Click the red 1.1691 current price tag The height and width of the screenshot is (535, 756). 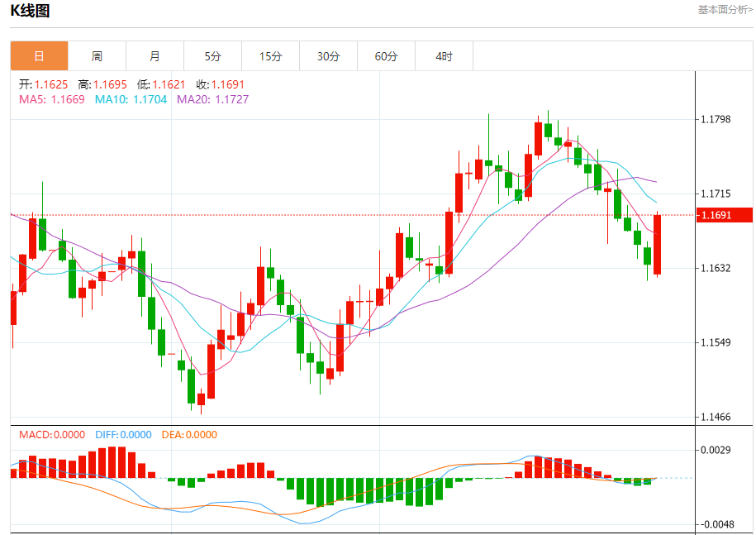coord(725,215)
